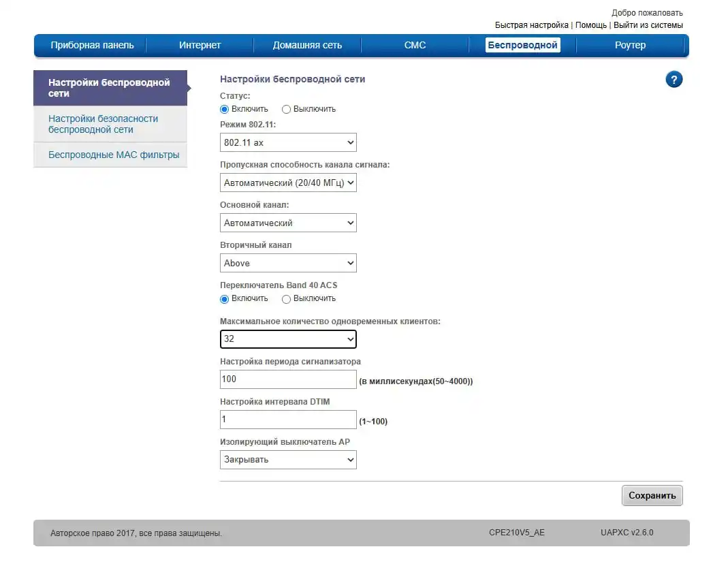Expand the channel bandwidth Автоматический (20/40 МГц) dropdown
The width and height of the screenshot is (728, 566).
tap(288, 183)
